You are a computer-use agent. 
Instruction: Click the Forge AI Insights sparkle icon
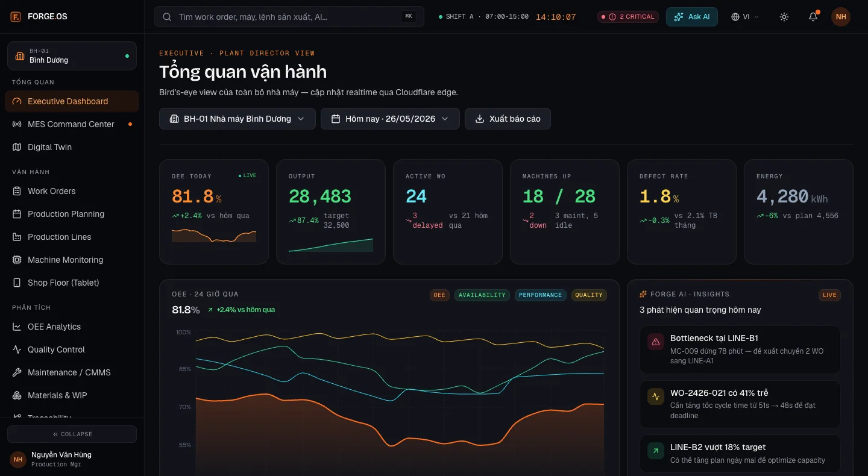pyautogui.click(x=643, y=294)
